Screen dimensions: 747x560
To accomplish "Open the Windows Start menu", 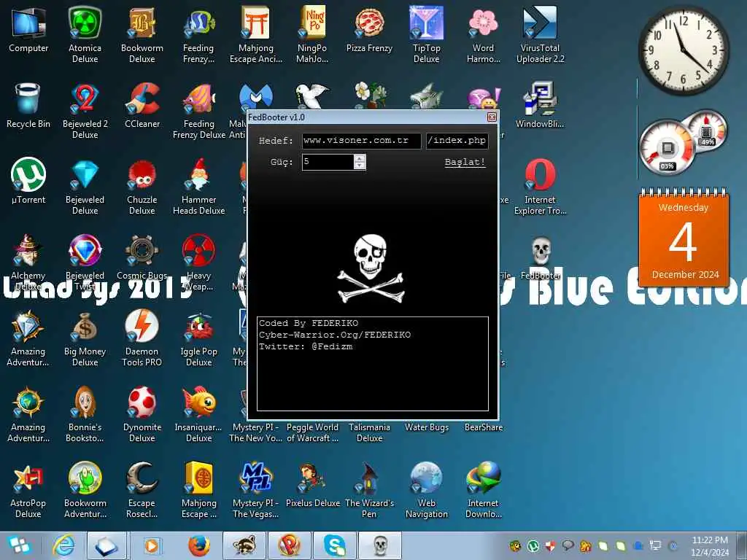I will pos(19,545).
